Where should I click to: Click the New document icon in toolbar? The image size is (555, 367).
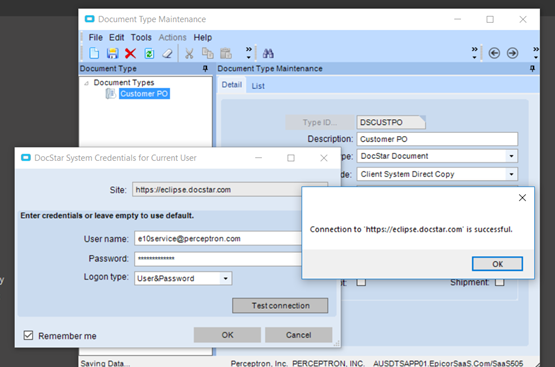pyautogui.click(x=94, y=53)
